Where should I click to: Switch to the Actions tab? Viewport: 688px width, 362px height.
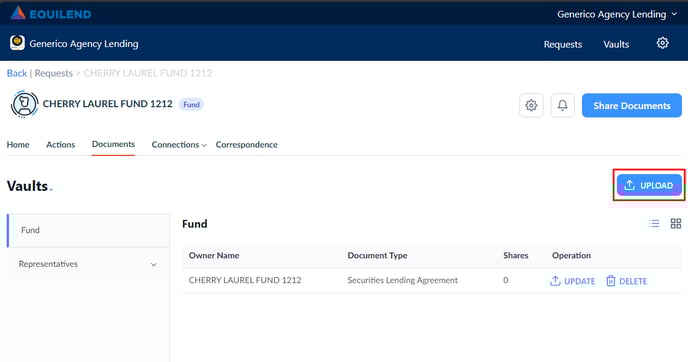[x=61, y=144]
